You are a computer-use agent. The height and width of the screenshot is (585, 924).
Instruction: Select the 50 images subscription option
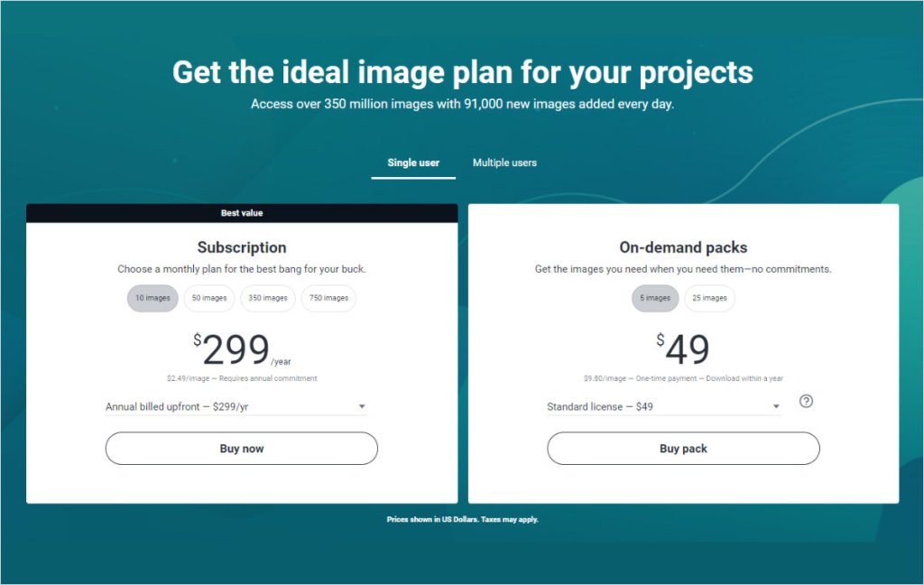(x=209, y=298)
